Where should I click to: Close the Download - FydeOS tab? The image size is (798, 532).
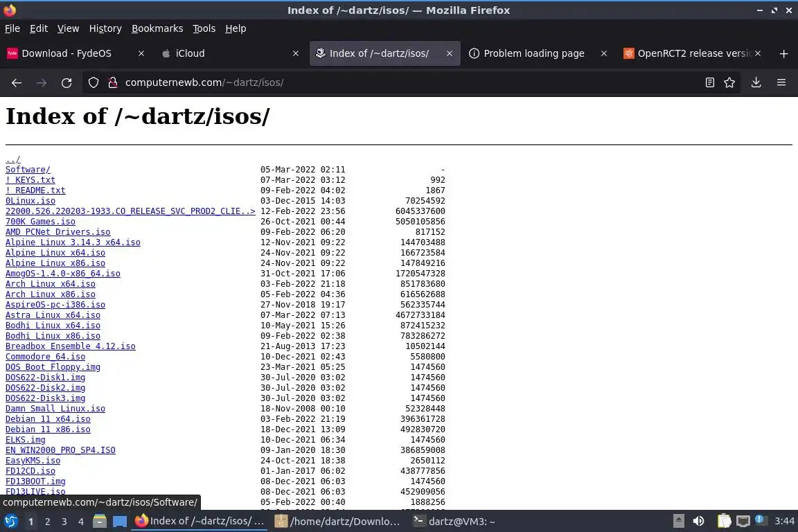point(141,53)
